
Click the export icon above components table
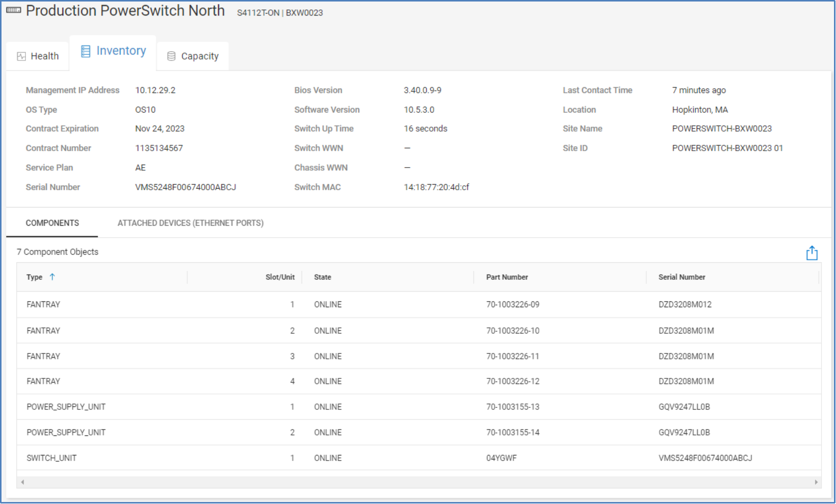811,253
